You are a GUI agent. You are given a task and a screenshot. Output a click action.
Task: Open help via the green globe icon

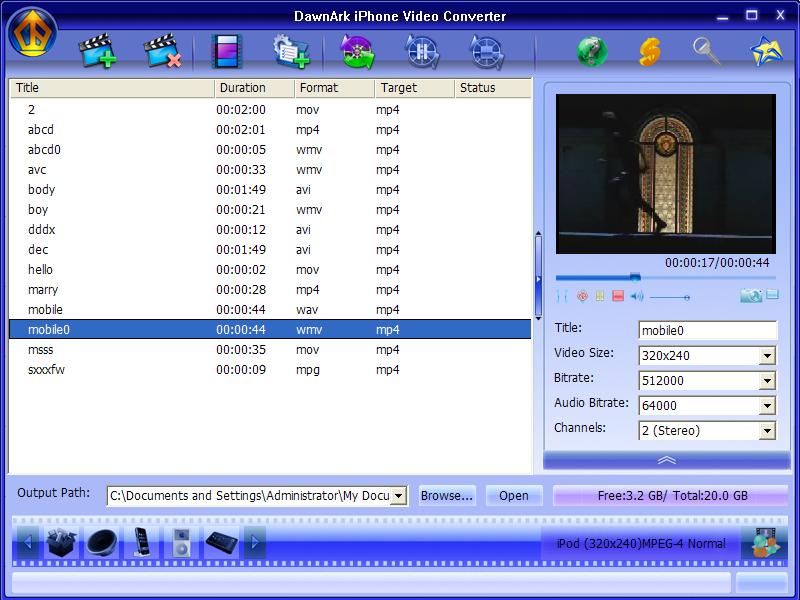pos(592,52)
